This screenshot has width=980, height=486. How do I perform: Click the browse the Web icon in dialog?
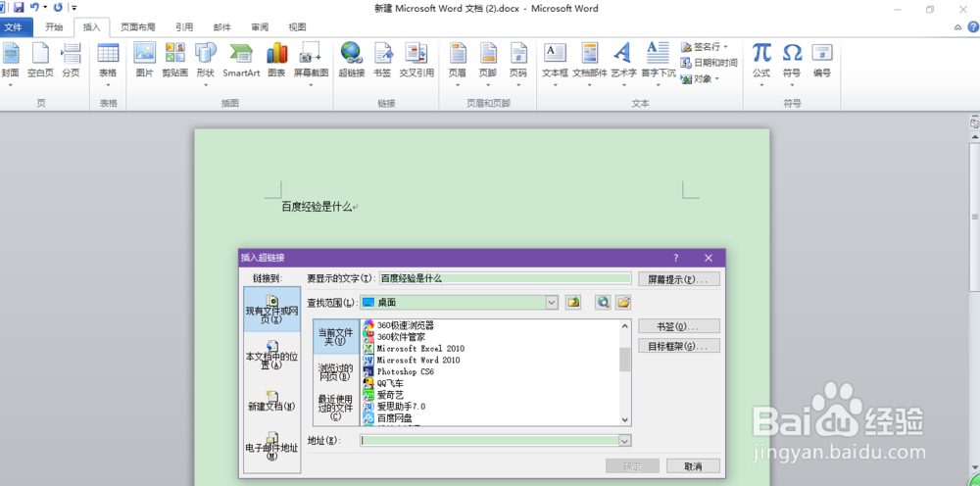point(603,303)
